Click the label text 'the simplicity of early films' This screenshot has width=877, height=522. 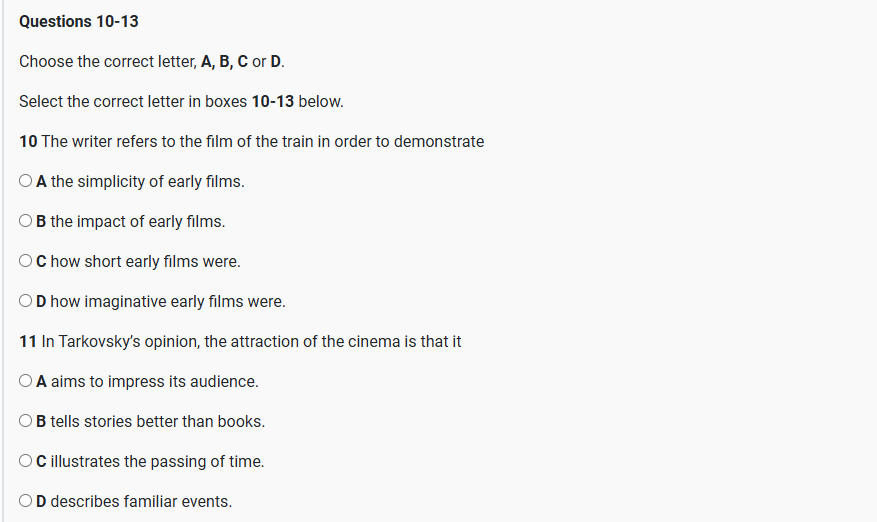point(147,181)
